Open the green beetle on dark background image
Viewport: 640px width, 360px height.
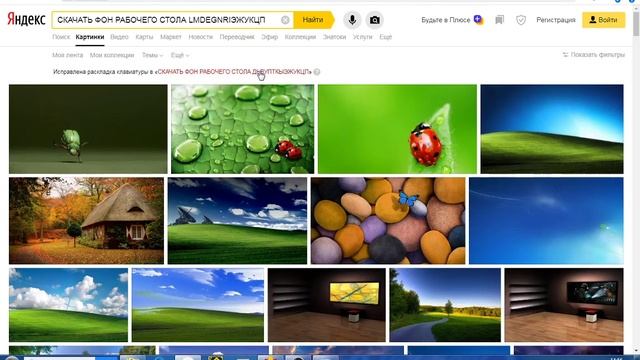(88, 129)
